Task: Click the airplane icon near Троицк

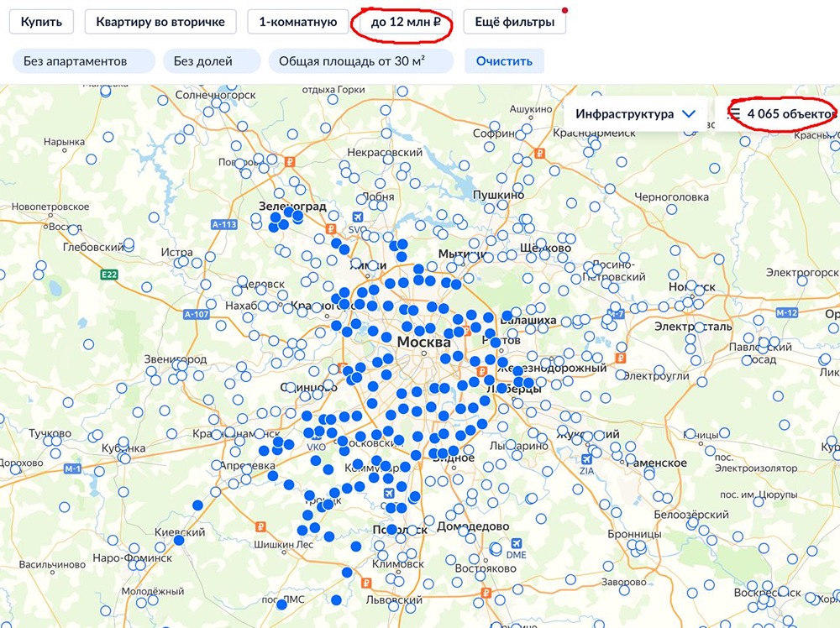Action: (389, 492)
